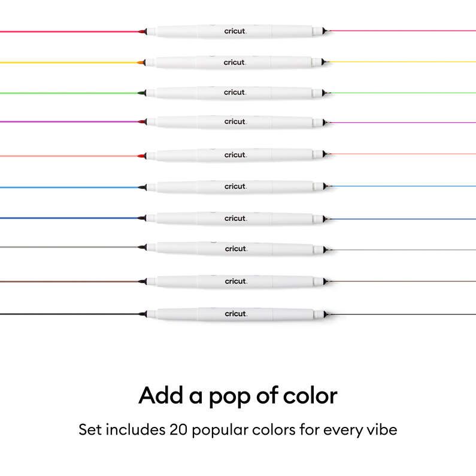This screenshot has height=476, width=476.
Task: Click the cricut logo on the purple pen
Action: pos(235,122)
